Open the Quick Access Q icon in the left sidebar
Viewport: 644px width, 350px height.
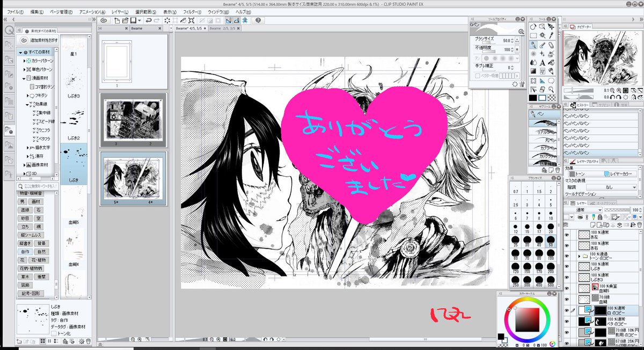(x=9, y=30)
